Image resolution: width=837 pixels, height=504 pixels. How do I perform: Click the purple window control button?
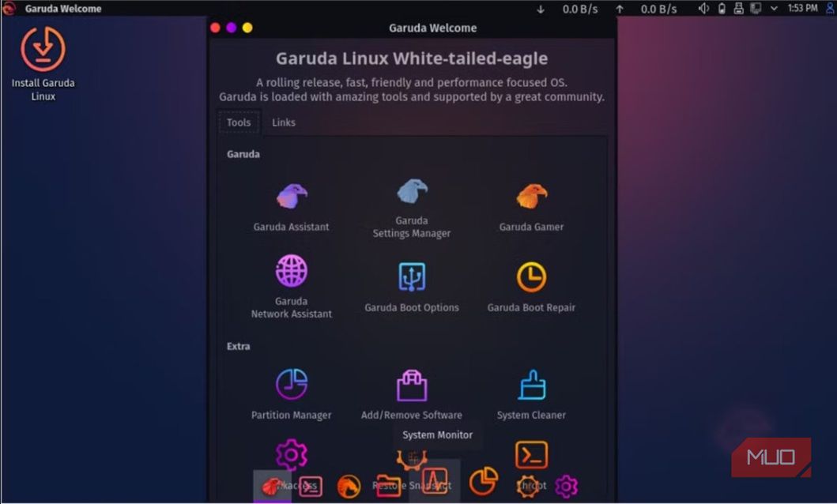click(231, 28)
